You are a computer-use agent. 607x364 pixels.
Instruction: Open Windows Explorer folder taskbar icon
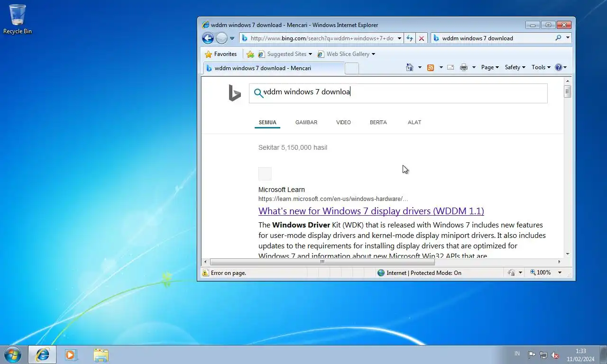pos(101,355)
